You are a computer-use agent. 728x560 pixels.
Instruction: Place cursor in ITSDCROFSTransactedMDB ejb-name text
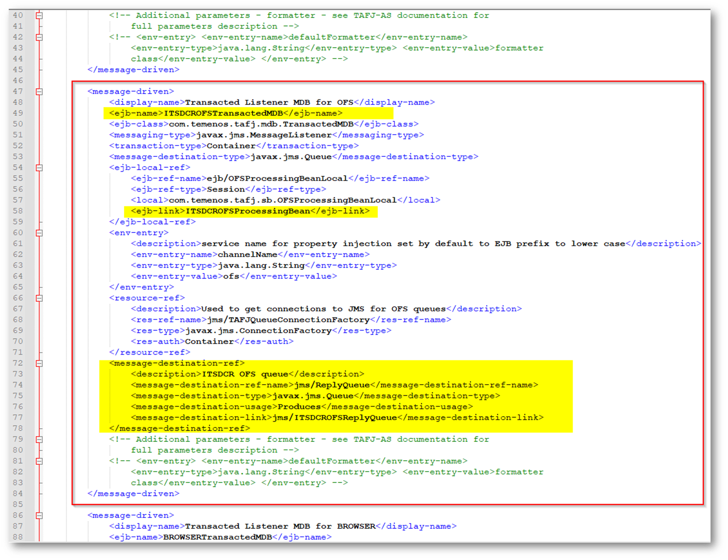[223, 113]
